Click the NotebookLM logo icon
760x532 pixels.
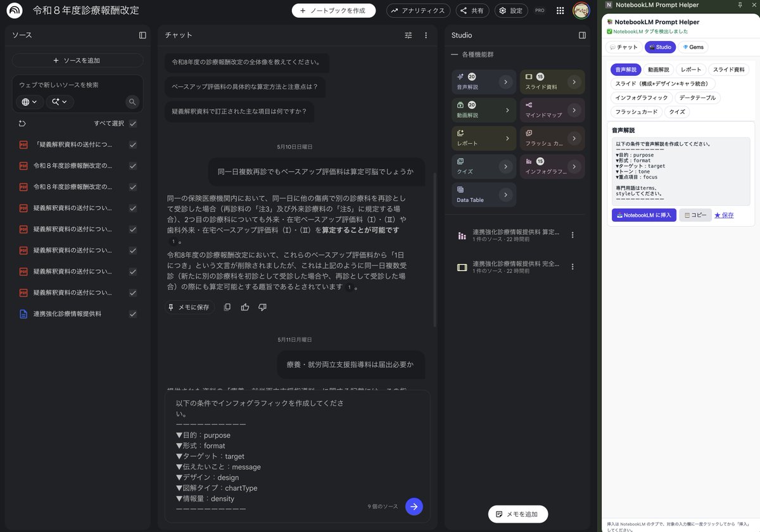15,11
